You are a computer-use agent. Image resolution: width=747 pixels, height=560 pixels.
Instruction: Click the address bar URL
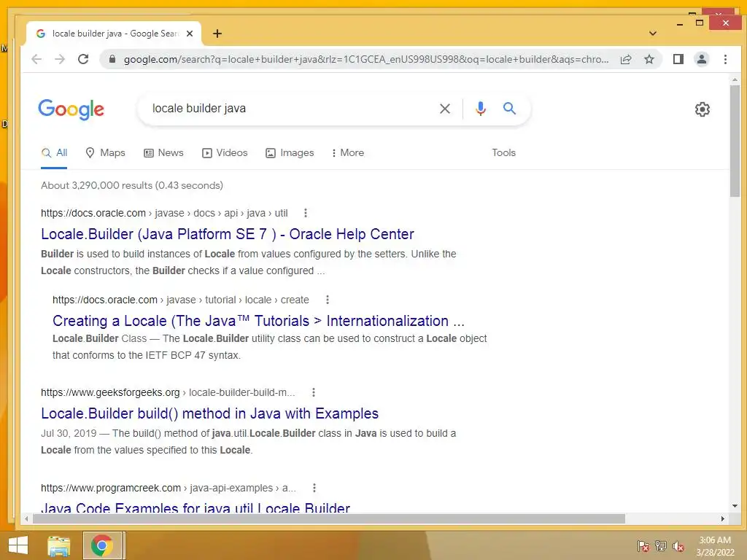point(366,60)
